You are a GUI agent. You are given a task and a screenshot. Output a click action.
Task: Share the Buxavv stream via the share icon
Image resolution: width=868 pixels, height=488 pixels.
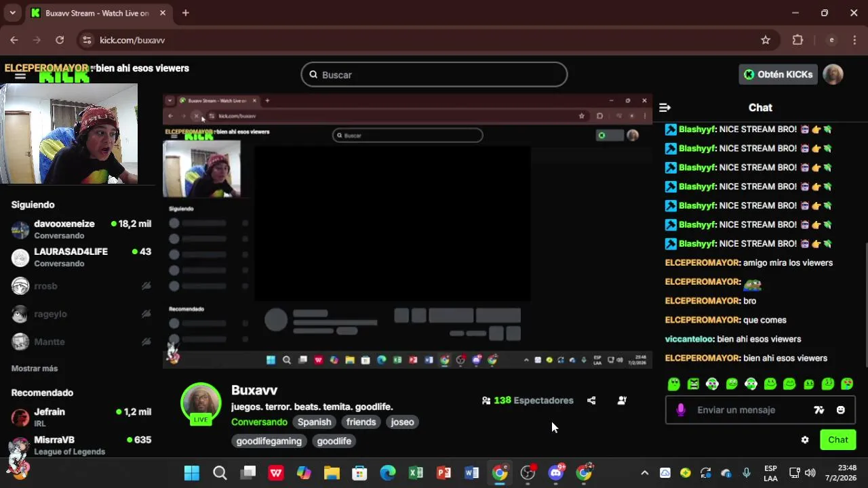pos(591,401)
